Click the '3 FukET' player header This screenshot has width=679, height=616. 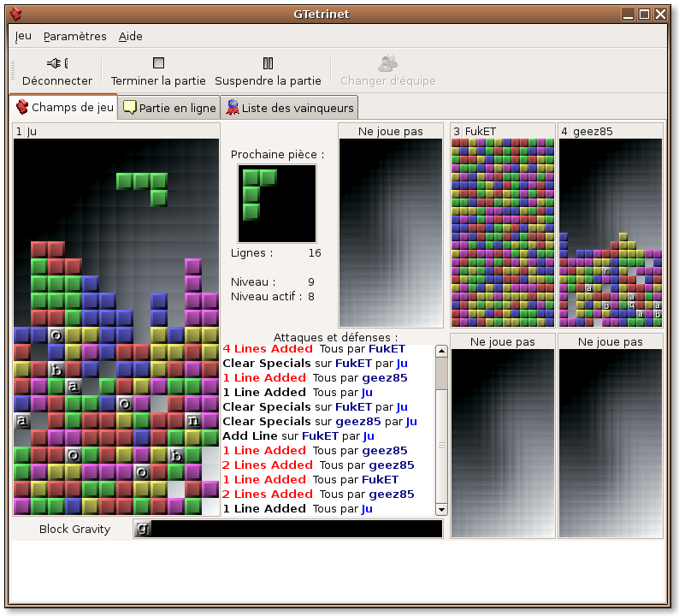pos(503,131)
